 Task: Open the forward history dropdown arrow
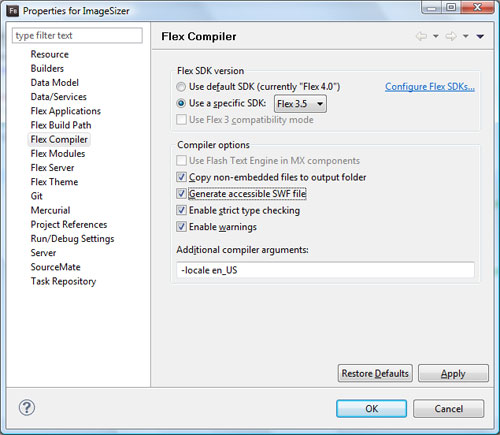tap(466, 36)
